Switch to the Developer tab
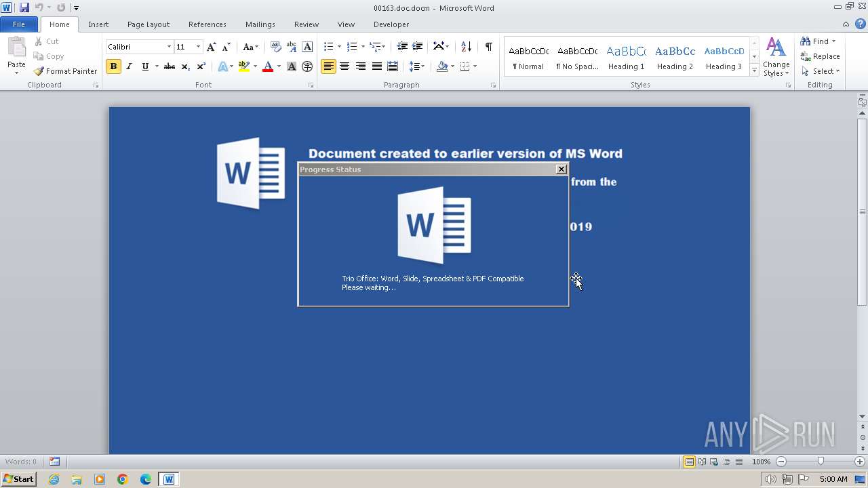Screen dimensions: 868x488 391,24
